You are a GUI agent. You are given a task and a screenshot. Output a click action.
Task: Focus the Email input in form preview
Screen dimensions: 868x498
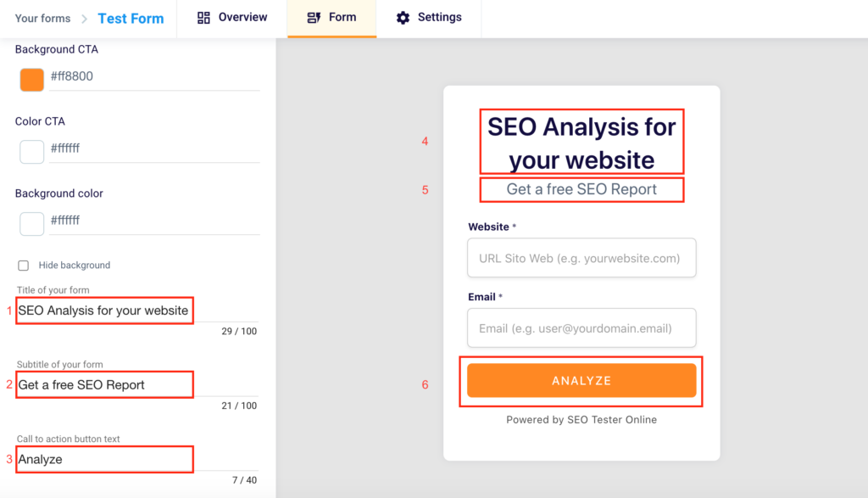[x=581, y=328]
